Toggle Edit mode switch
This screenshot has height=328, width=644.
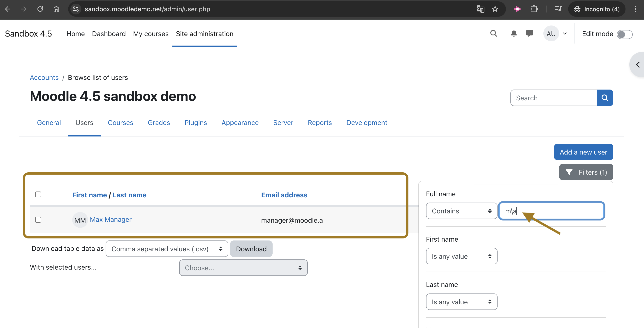click(625, 34)
